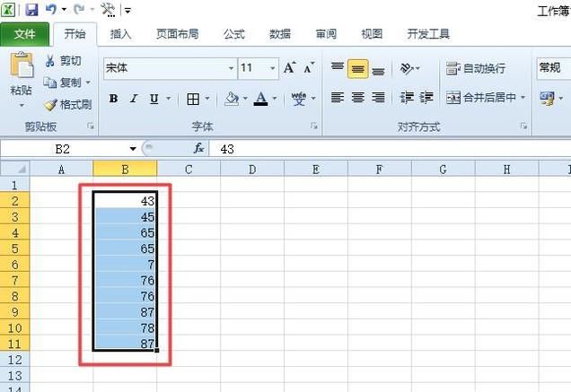
Task: Select middle align icon
Action: 357,69
